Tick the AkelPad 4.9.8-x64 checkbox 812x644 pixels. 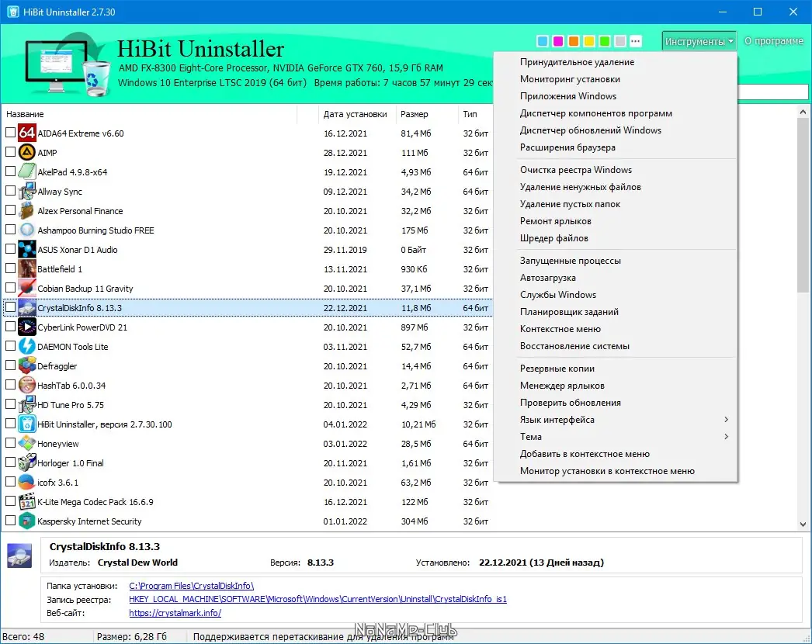click(x=10, y=171)
